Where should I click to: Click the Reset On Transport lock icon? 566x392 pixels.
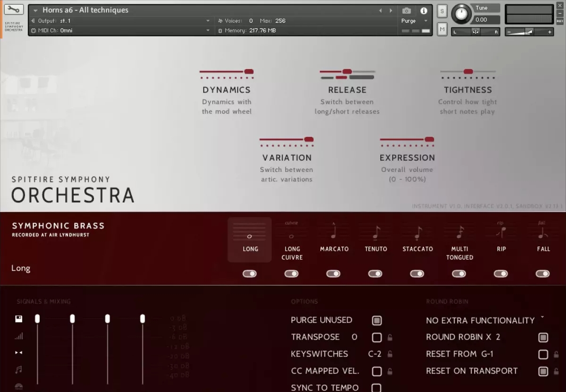coord(556,371)
